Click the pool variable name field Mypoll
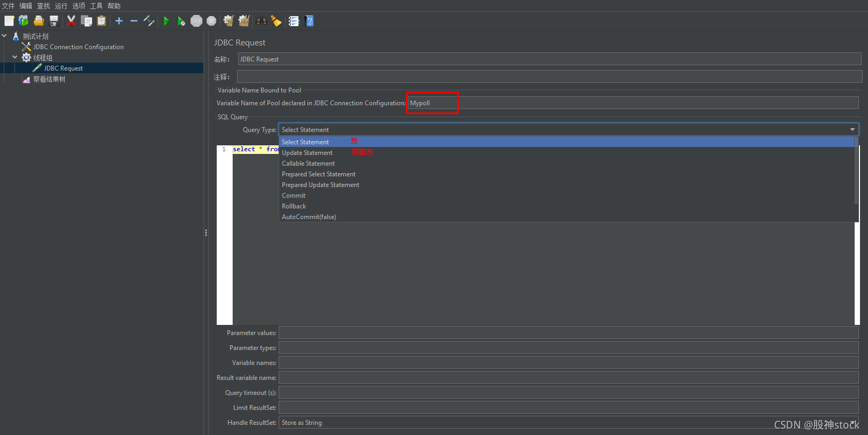868x435 pixels. (x=633, y=103)
